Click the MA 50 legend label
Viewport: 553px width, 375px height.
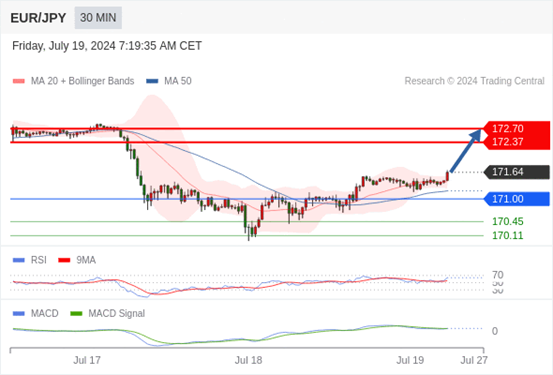(x=178, y=81)
